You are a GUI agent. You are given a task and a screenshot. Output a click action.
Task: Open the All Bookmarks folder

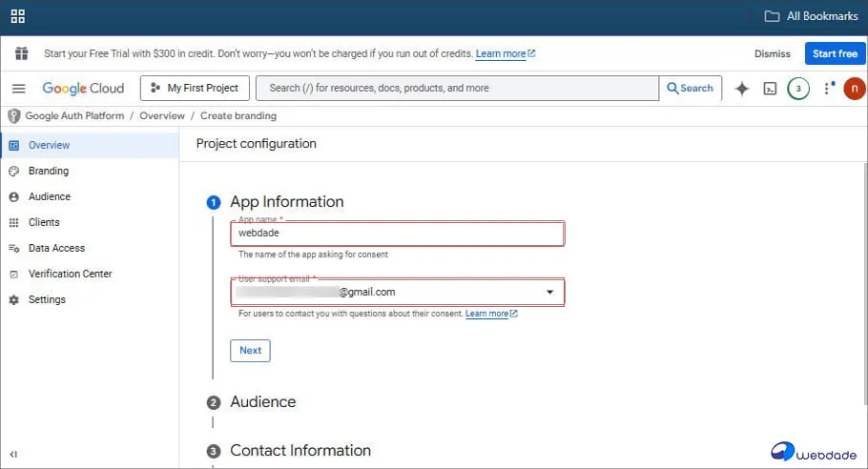point(810,17)
